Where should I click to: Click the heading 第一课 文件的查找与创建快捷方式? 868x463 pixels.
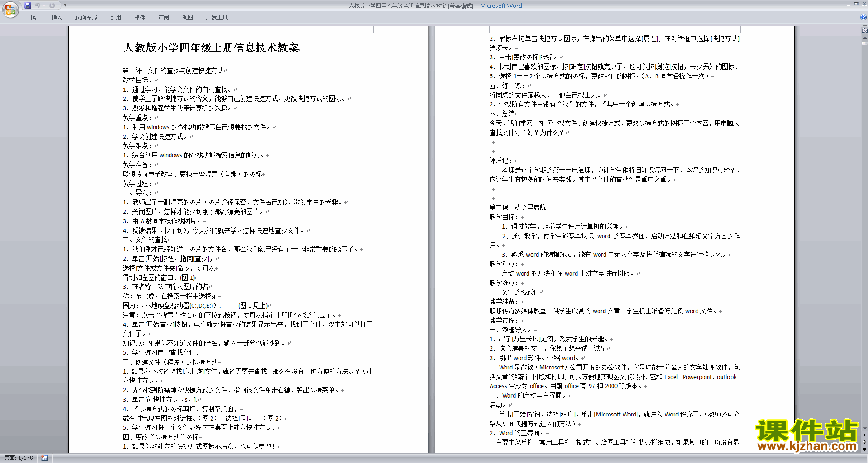tap(173, 70)
